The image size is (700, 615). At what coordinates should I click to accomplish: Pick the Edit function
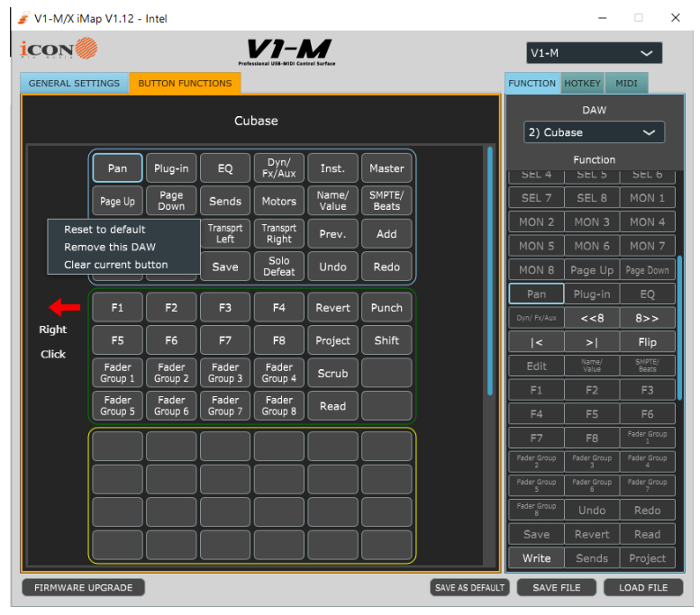tap(536, 366)
